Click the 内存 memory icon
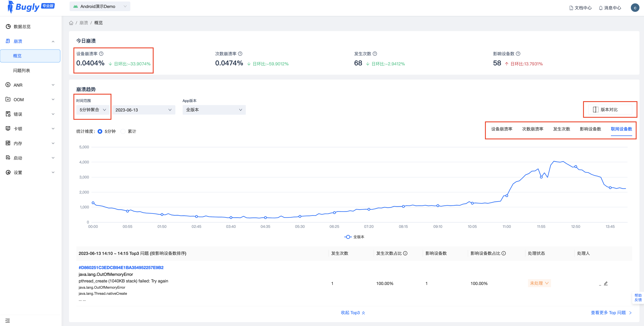Screen dimensions: 644x326 click(x=8, y=143)
